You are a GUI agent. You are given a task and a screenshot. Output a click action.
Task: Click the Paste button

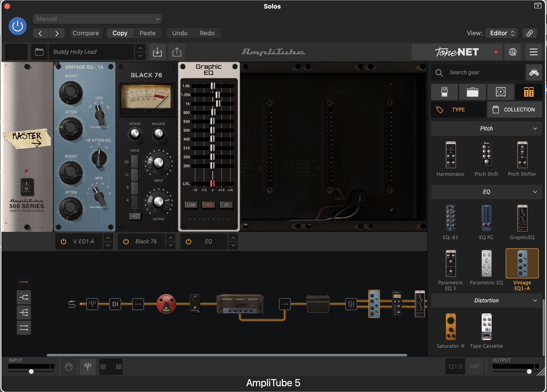[x=148, y=33]
